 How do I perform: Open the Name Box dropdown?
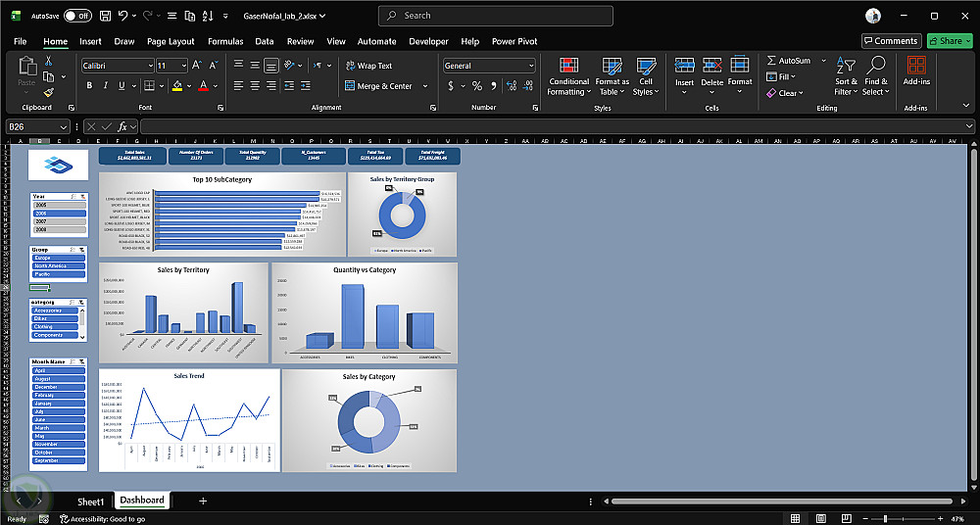tap(63, 127)
